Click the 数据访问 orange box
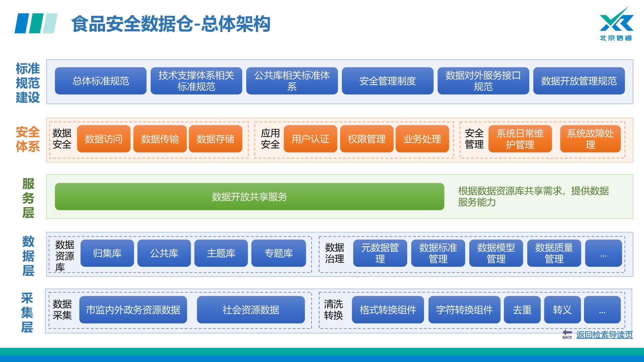The width and height of the screenshot is (644, 362). click(104, 139)
